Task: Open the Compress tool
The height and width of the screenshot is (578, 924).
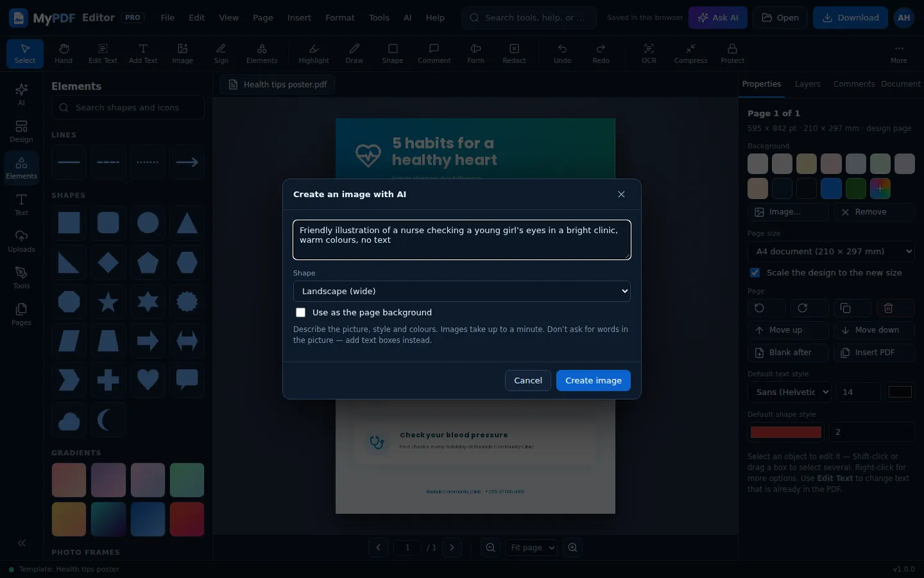Action: tap(690, 53)
